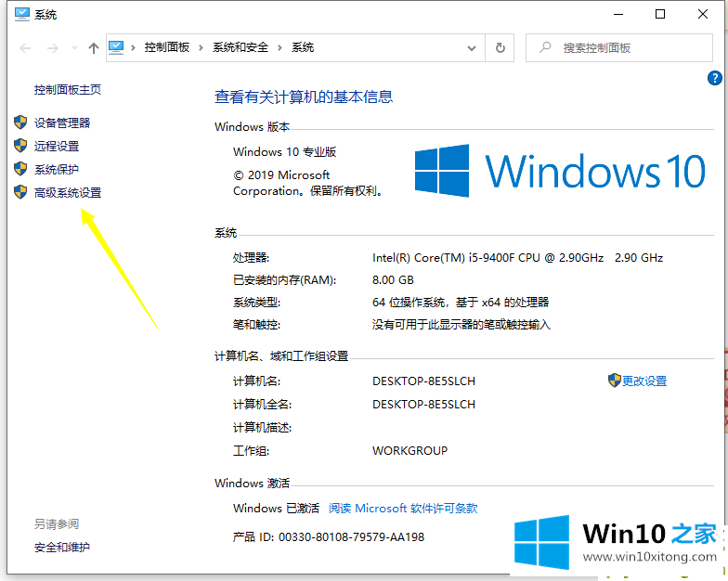Click the 8.00 GB memory value
Image resolution: width=728 pixels, height=581 pixels.
pos(393,280)
